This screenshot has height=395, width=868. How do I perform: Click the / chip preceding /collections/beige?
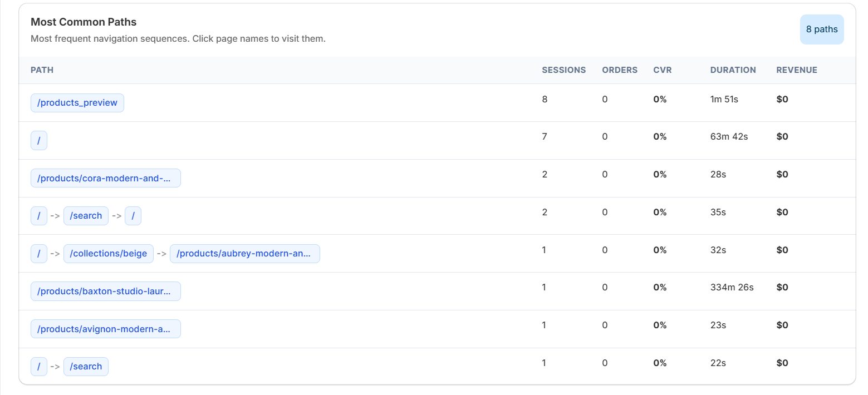click(38, 254)
